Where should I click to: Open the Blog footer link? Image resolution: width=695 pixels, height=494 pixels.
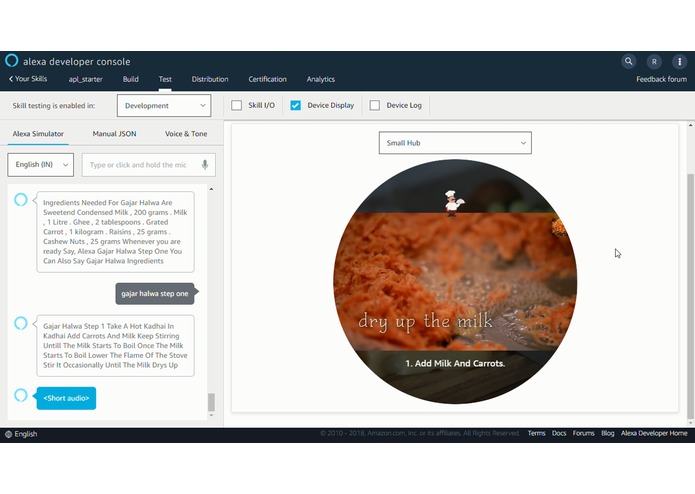click(x=608, y=433)
